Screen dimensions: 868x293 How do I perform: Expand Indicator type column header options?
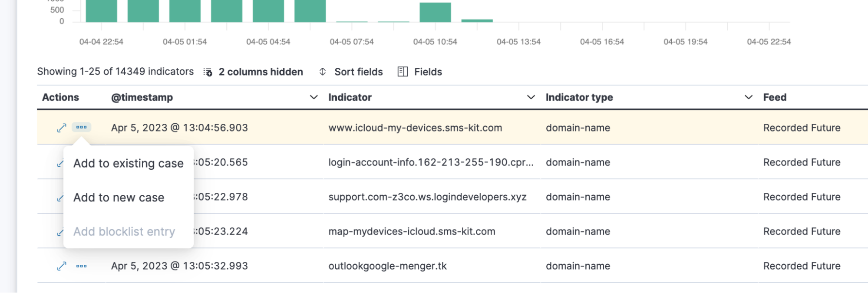[748, 97]
